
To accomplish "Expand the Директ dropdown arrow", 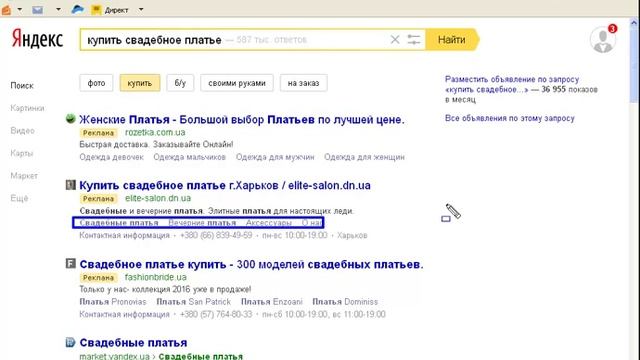I will (141, 9).
